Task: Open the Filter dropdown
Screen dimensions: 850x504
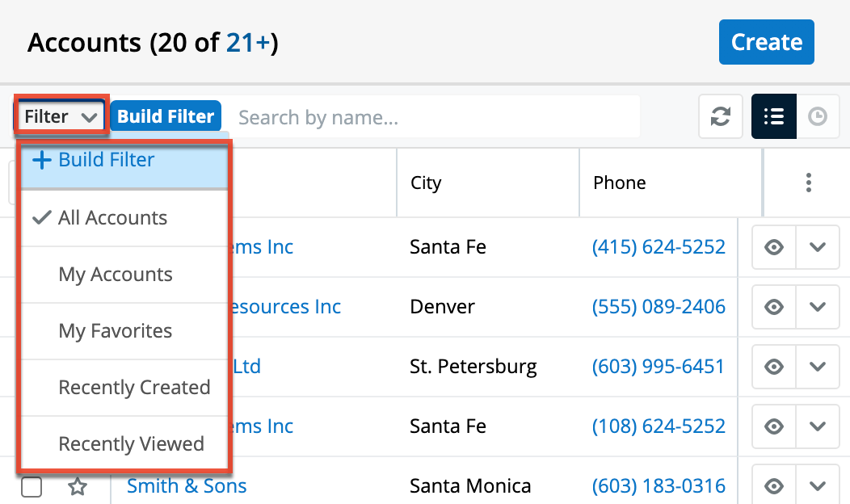Action: click(x=60, y=115)
